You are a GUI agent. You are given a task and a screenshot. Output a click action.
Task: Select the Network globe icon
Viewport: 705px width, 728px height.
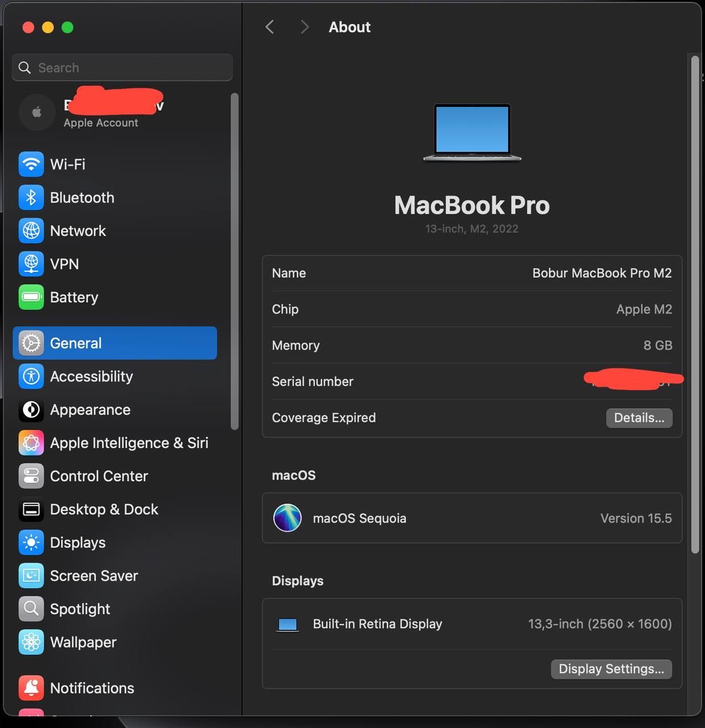click(x=31, y=231)
